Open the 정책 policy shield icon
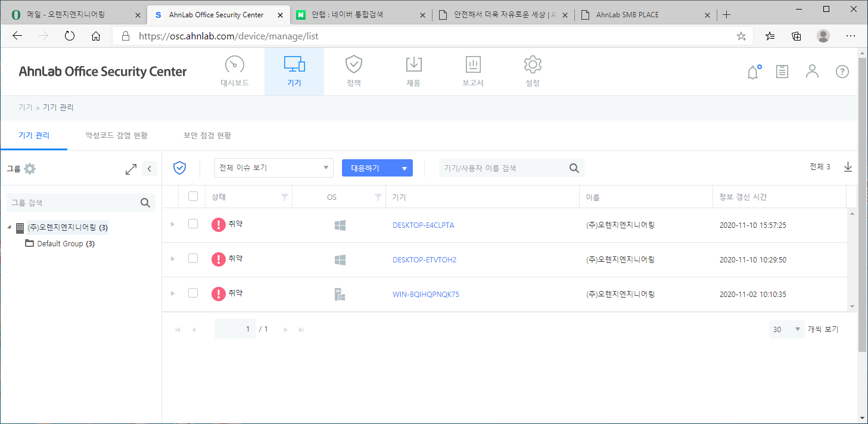The width and height of the screenshot is (868, 424). pos(354,71)
